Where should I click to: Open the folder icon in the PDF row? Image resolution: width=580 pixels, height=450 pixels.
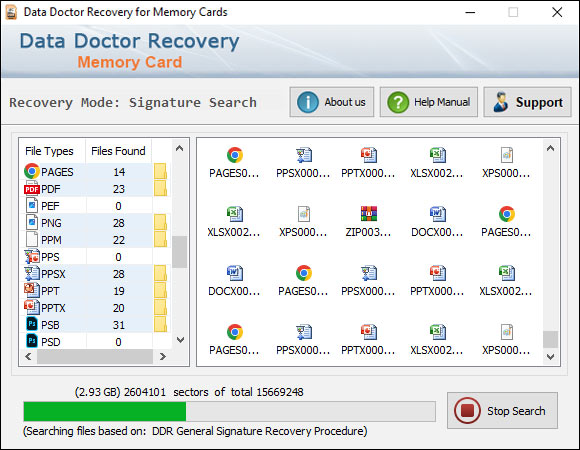(x=160, y=189)
